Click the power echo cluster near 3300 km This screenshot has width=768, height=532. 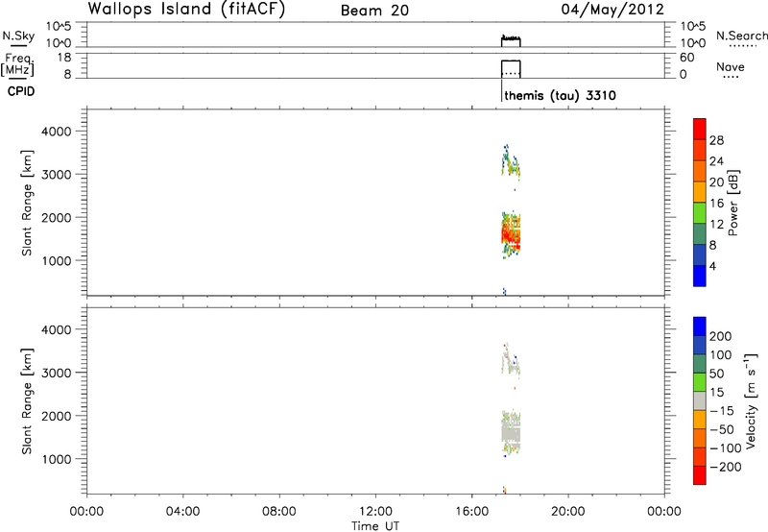click(x=510, y=160)
